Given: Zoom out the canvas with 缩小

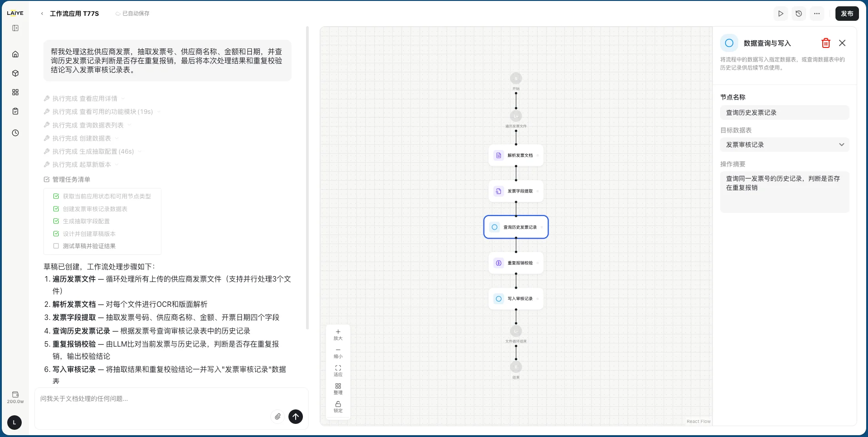Looking at the screenshot, I should click(338, 352).
